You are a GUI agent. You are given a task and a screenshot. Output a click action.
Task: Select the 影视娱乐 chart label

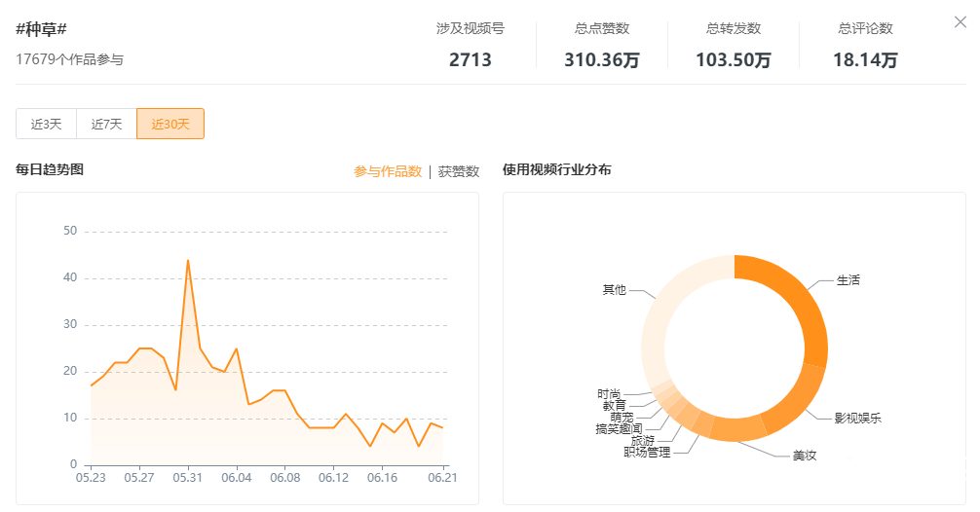(x=857, y=419)
